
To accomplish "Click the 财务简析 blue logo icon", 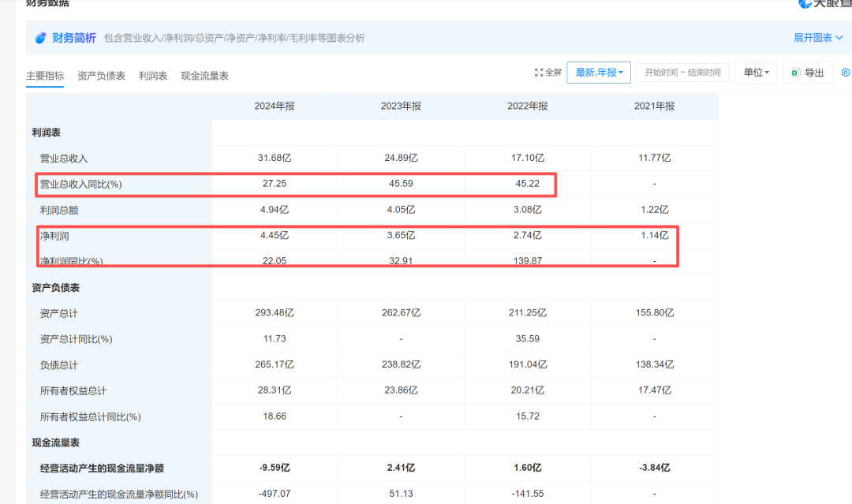I will [40, 38].
